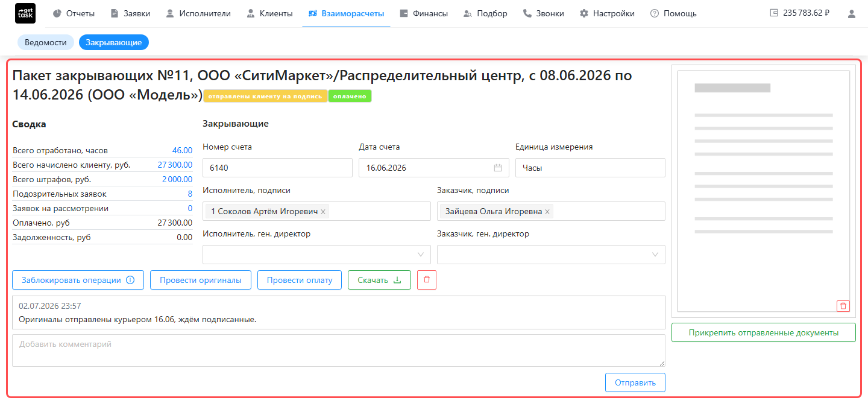This screenshot has height=406, width=868.
Task: Click the Провести оплату button
Action: (x=300, y=280)
